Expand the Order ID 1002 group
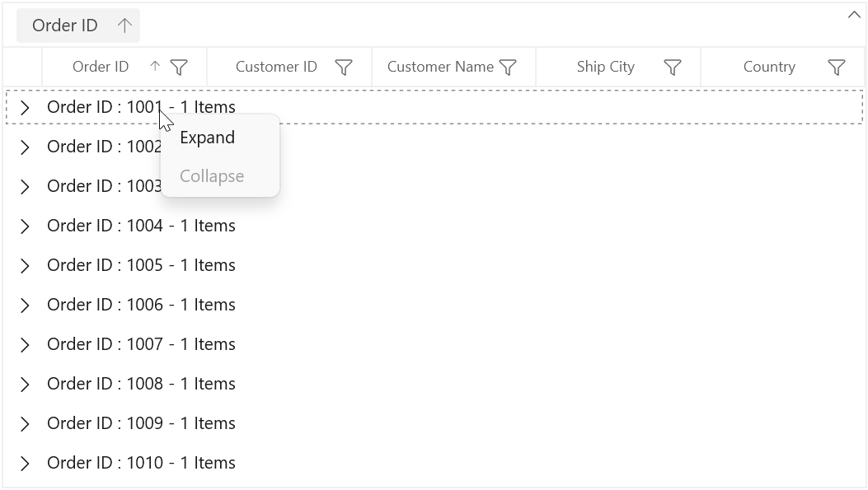868x490 pixels. click(x=25, y=147)
